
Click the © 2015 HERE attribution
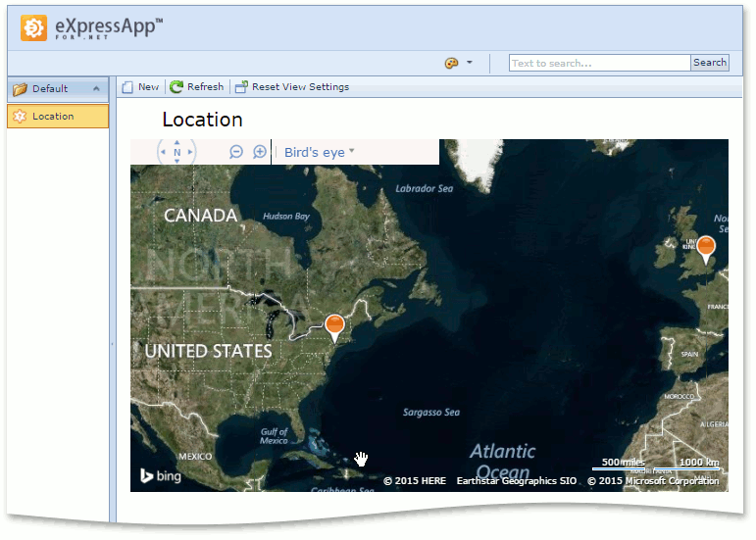tap(415, 481)
